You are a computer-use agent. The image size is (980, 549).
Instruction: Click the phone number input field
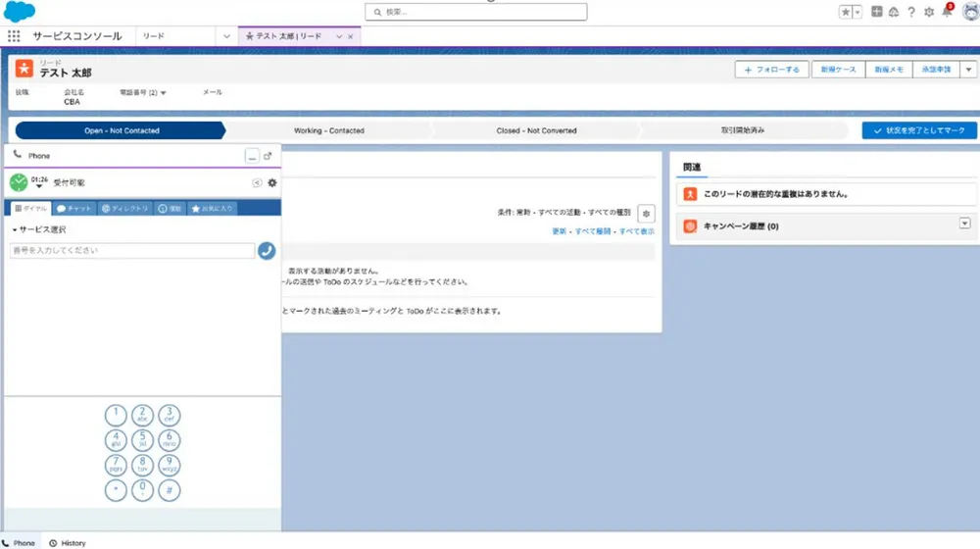point(131,251)
